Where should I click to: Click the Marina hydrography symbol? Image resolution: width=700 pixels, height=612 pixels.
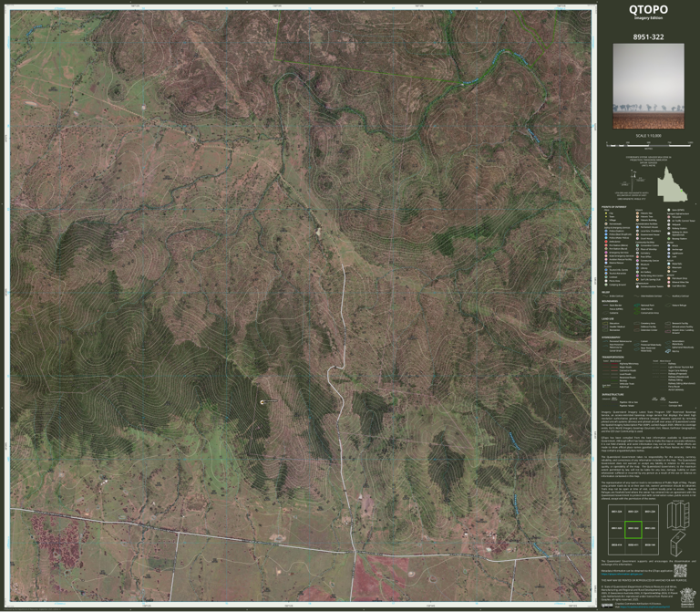pos(668,351)
